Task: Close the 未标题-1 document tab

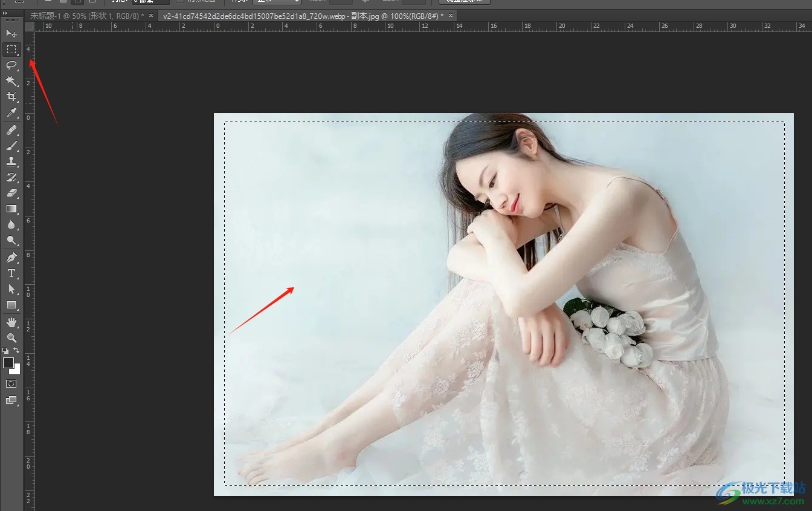Action: [x=151, y=16]
